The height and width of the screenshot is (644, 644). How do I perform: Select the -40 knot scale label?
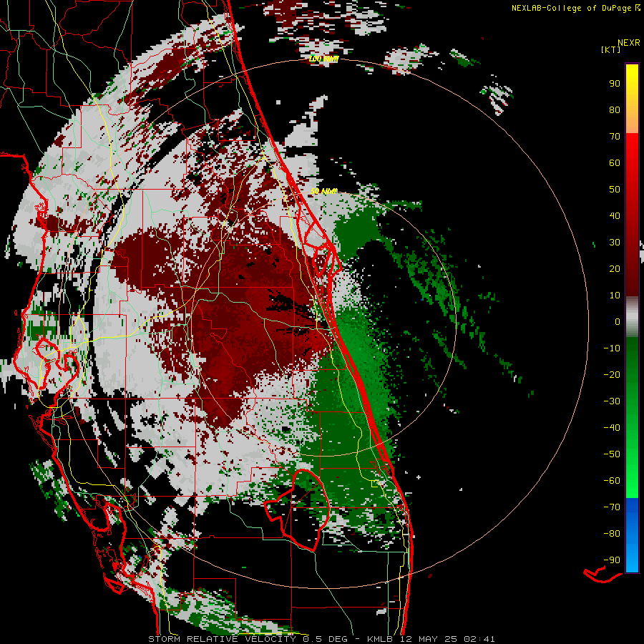[x=612, y=428]
